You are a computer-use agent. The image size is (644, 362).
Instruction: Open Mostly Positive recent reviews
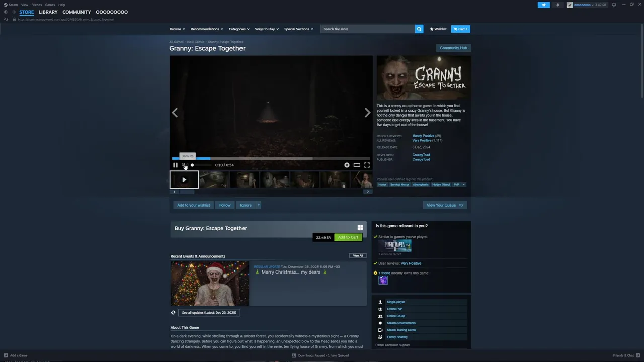tap(423, 136)
